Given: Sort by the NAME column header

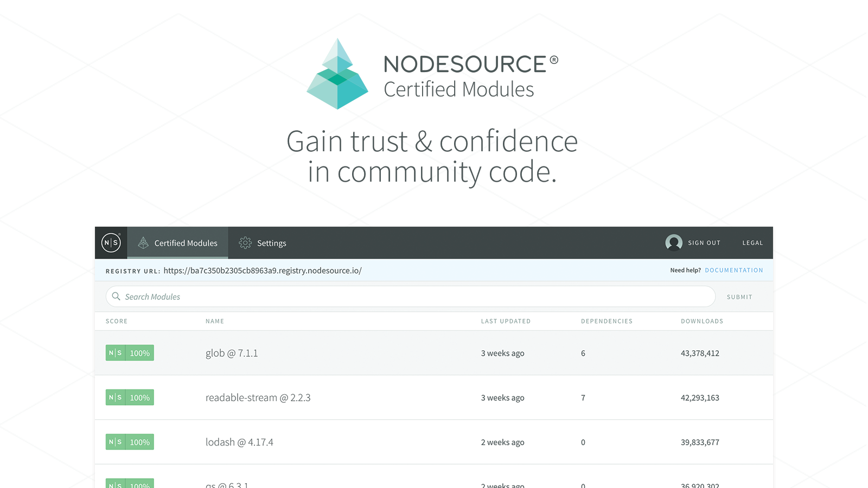Looking at the screenshot, I should click(215, 321).
